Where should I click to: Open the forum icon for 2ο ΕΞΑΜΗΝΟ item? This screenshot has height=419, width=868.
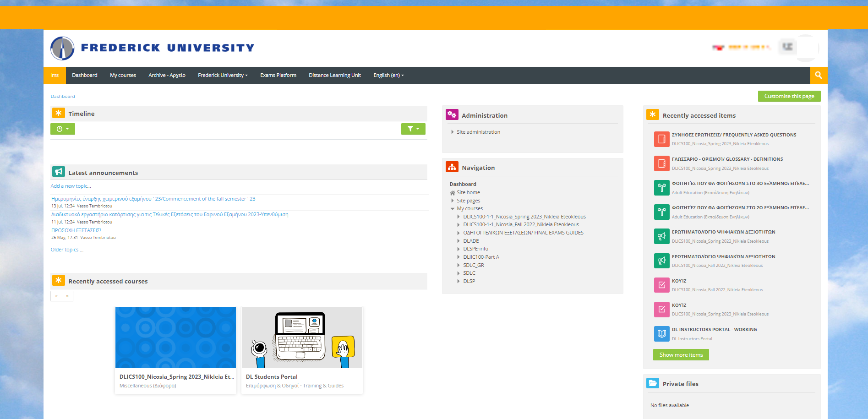[661, 212]
